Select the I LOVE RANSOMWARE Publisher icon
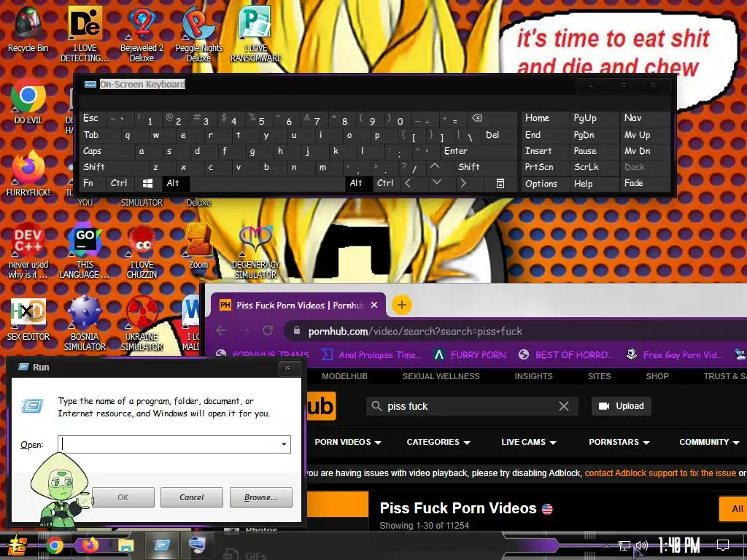The width and height of the screenshot is (747, 560). click(x=256, y=34)
